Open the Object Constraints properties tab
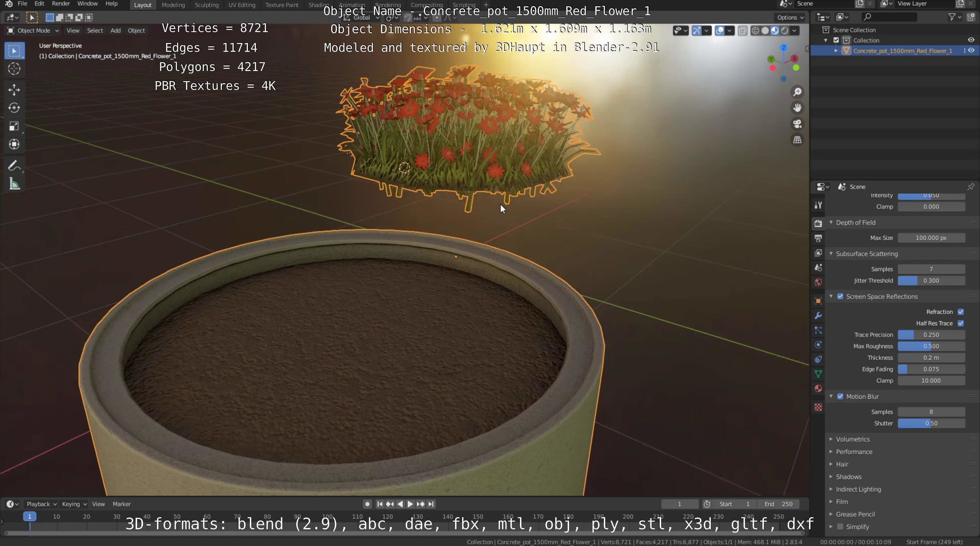The image size is (980, 546). 818,359
